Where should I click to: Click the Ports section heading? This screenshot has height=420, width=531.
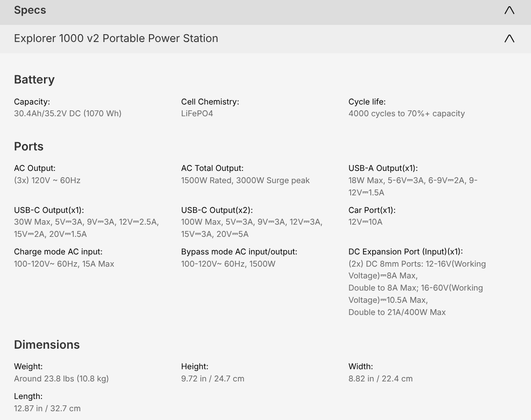tap(28, 147)
